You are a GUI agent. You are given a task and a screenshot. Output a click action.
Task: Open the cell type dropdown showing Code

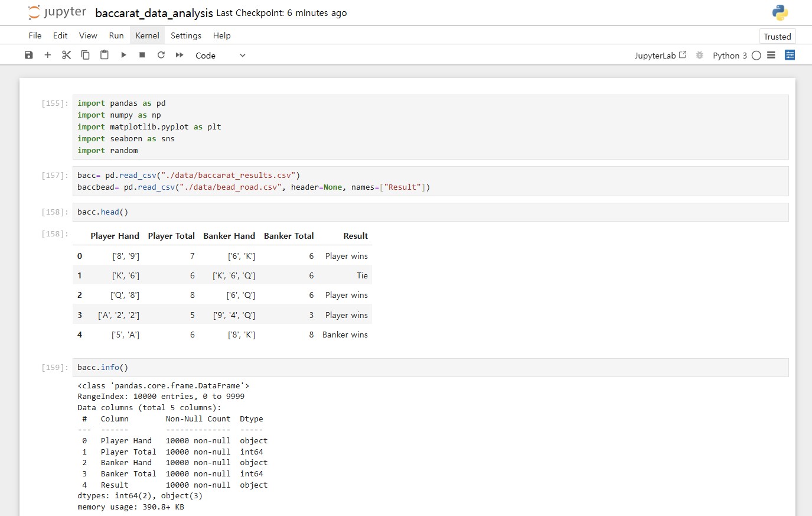pos(220,56)
